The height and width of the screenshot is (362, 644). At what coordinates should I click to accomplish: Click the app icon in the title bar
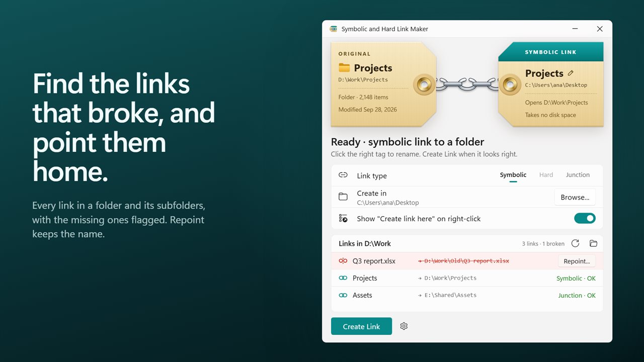point(333,29)
